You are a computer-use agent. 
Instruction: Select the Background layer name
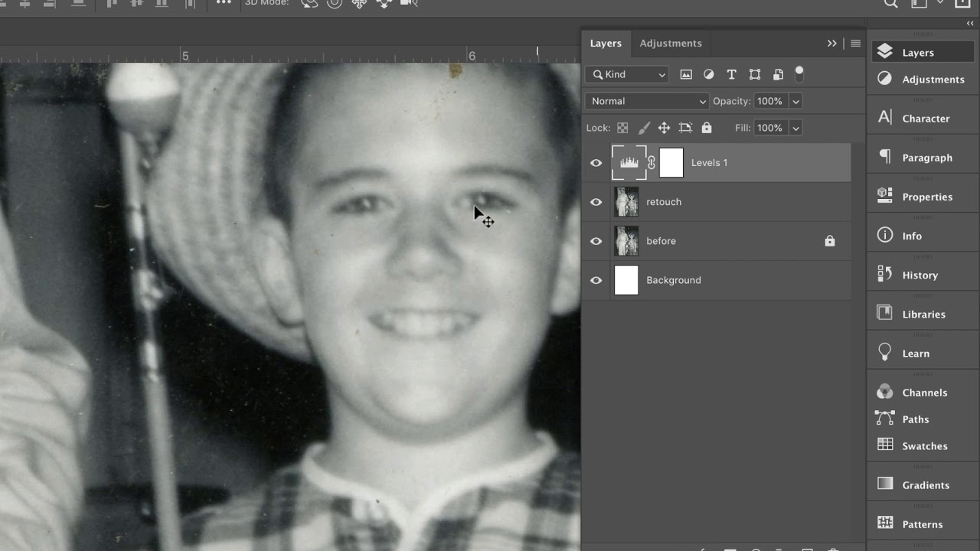pos(674,280)
